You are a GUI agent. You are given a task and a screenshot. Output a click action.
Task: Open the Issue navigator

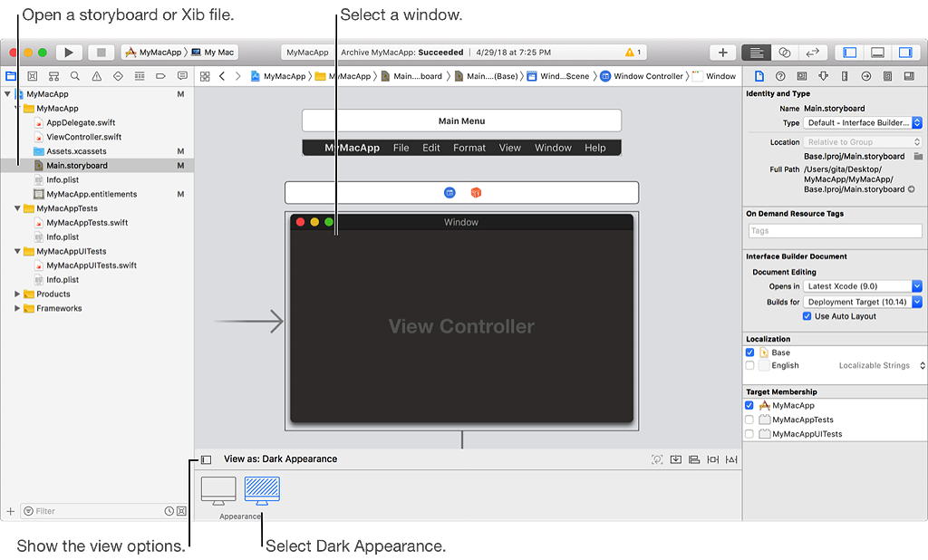[96, 76]
